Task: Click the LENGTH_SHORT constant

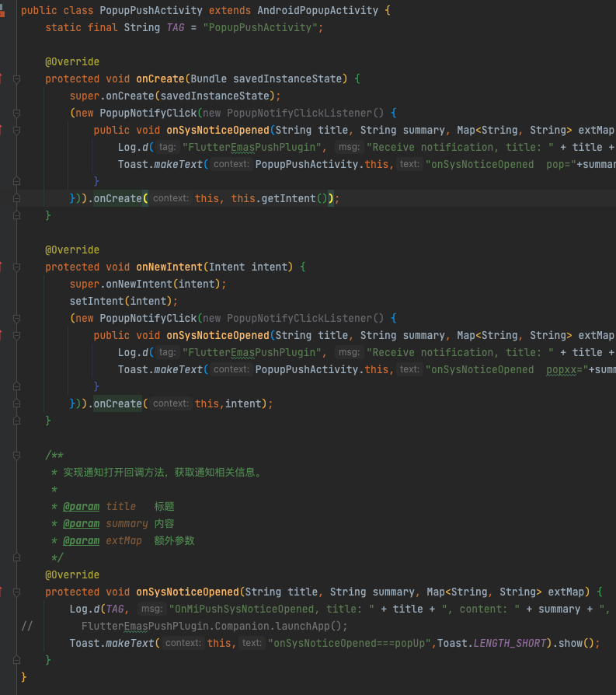Action: 510,643
